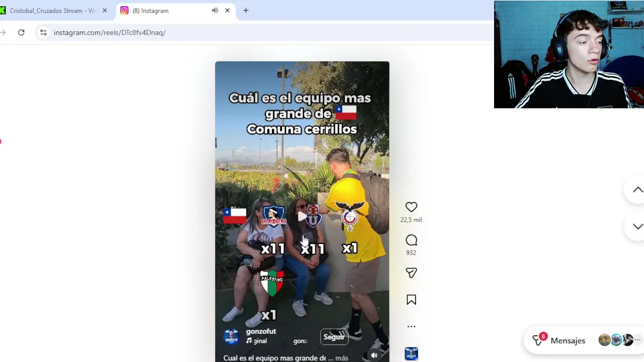
Task: Open the gonzofut profile name
Action: tap(261, 331)
